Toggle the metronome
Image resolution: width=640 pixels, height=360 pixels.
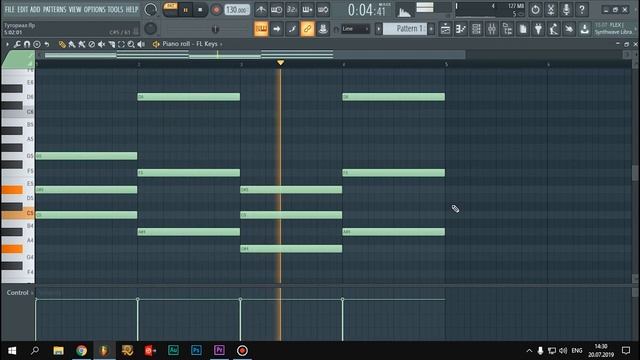(261, 9)
